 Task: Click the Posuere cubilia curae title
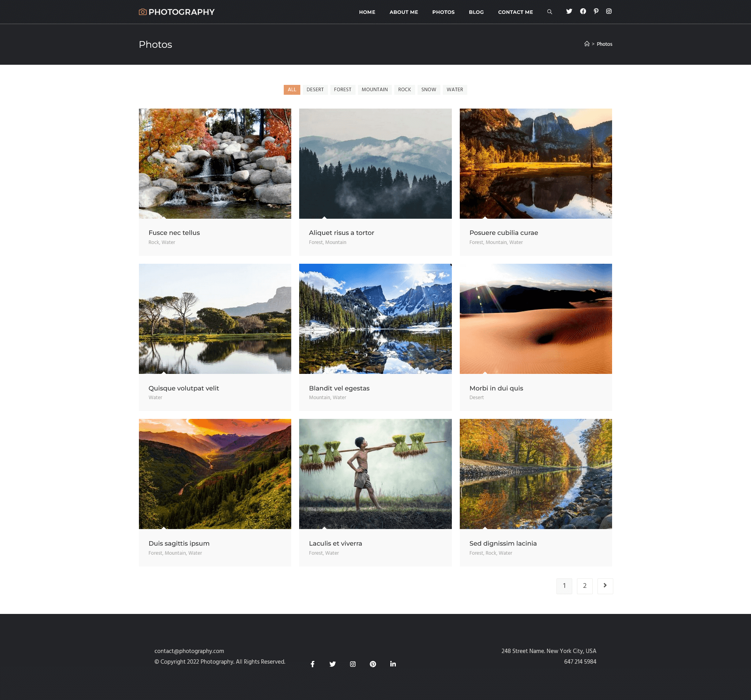point(504,233)
